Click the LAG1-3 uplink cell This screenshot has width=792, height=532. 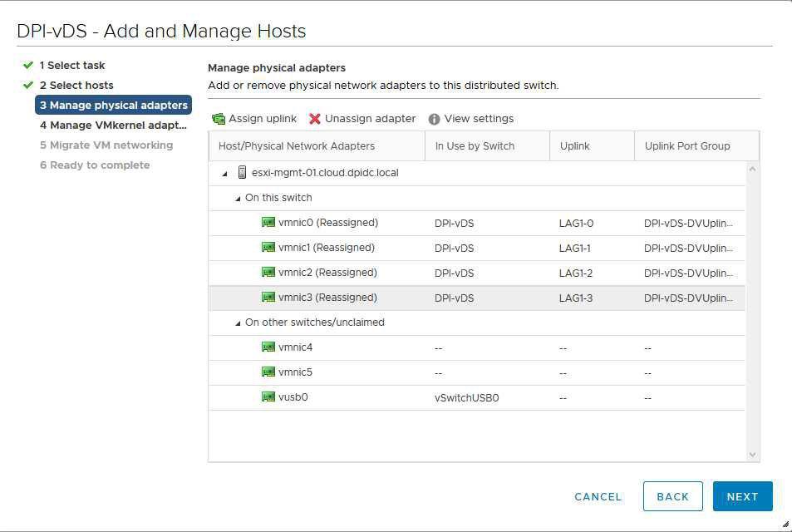pyautogui.click(x=575, y=298)
